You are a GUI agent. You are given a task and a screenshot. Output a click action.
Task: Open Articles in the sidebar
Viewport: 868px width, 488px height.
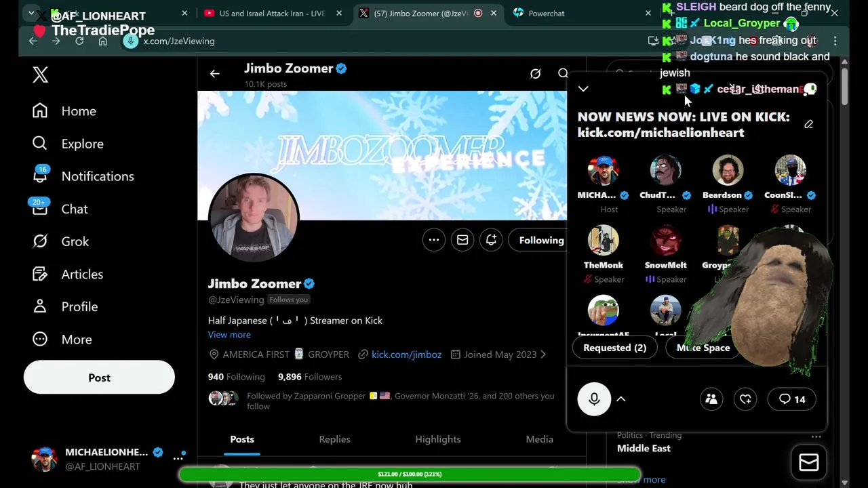coord(67,274)
